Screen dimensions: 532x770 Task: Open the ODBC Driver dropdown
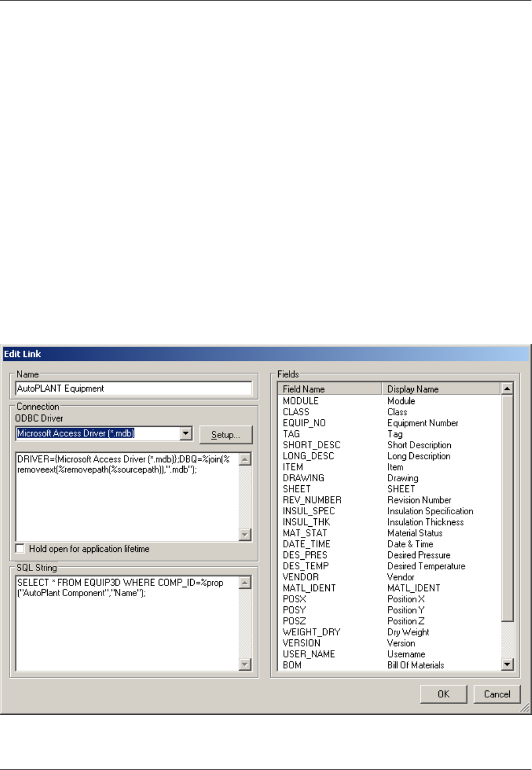point(186,434)
